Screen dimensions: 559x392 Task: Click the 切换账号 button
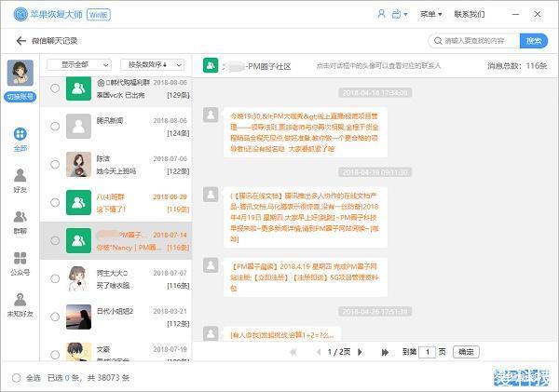tap(20, 97)
